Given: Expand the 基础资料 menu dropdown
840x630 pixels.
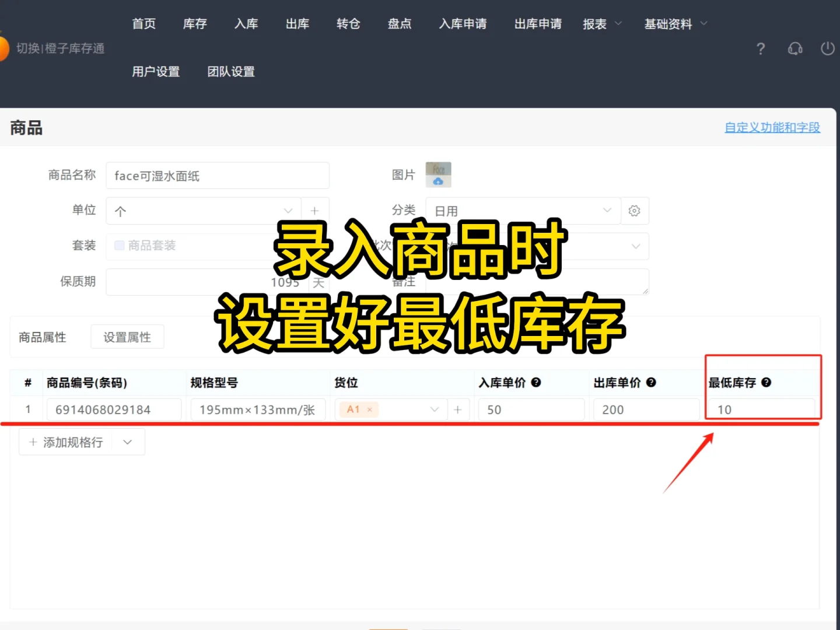Looking at the screenshot, I should (x=675, y=24).
